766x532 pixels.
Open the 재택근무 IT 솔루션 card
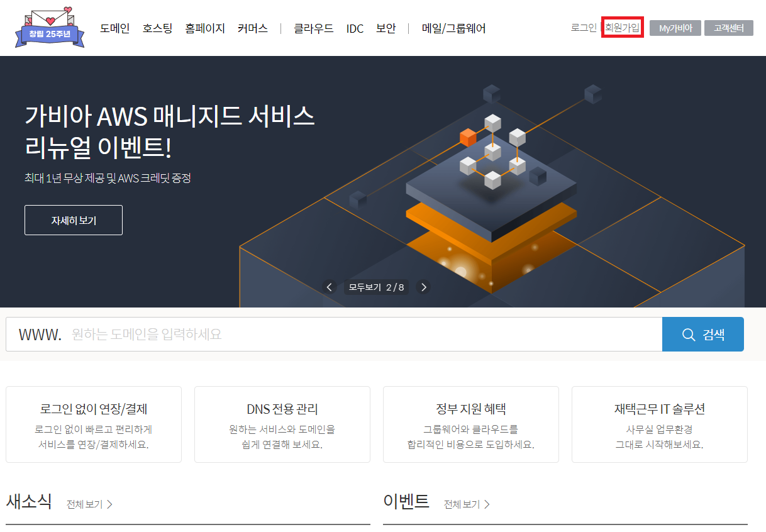pyautogui.click(x=660, y=424)
